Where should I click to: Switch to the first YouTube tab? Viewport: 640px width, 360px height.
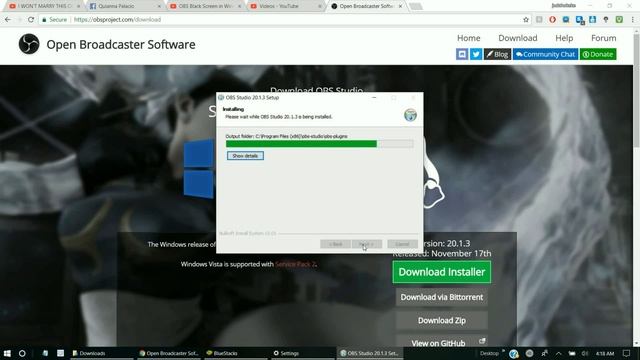[x=44, y=6]
